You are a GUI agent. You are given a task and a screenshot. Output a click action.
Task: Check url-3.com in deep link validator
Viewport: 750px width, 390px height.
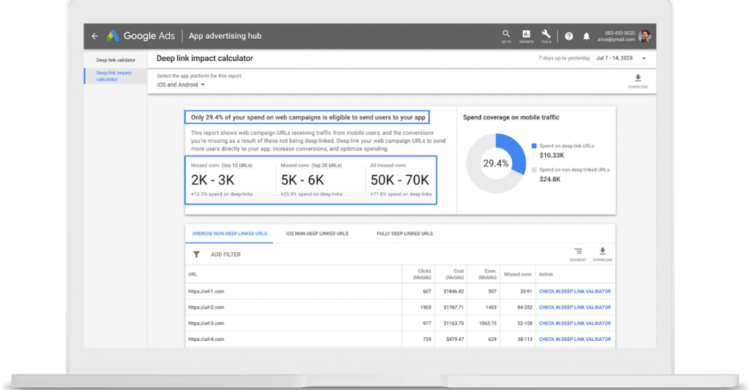click(x=574, y=323)
